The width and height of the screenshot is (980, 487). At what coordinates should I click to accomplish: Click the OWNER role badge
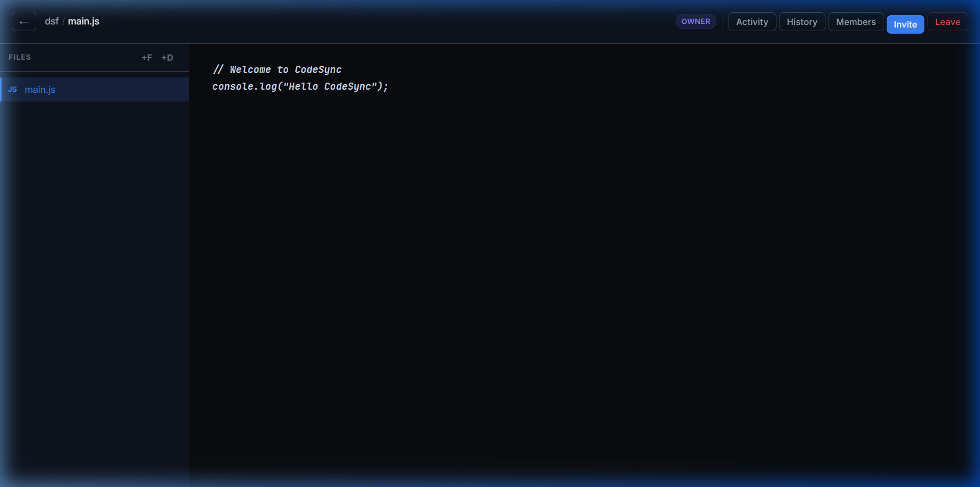[696, 21]
